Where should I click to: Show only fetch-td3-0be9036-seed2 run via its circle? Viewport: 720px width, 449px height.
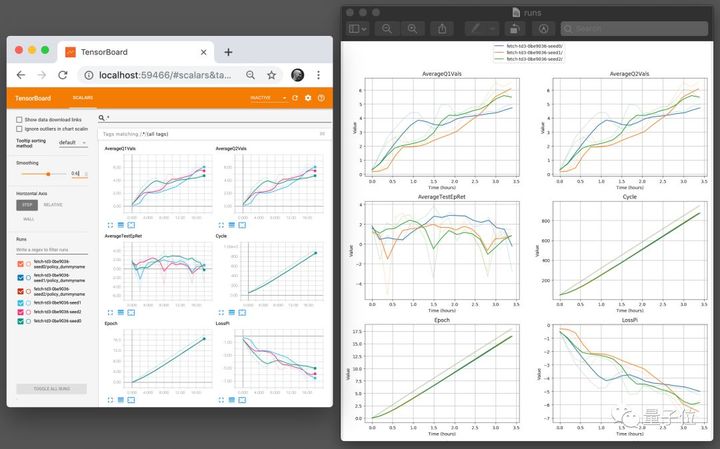[28, 312]
